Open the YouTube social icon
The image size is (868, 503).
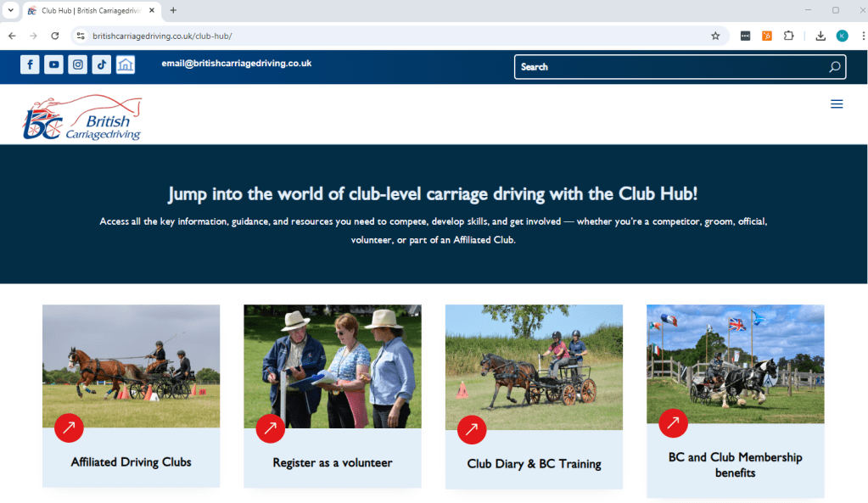pos(53,64)
